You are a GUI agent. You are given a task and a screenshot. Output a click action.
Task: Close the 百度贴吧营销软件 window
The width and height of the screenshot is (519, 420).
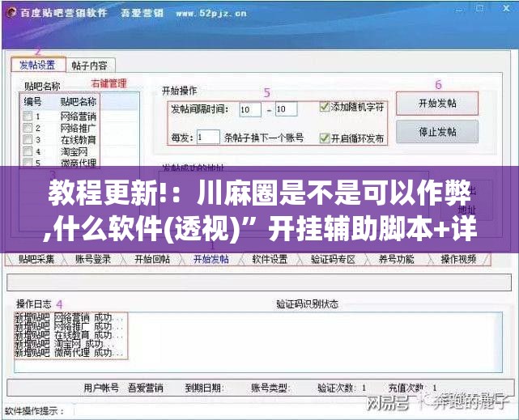click(x=506, y=8)
